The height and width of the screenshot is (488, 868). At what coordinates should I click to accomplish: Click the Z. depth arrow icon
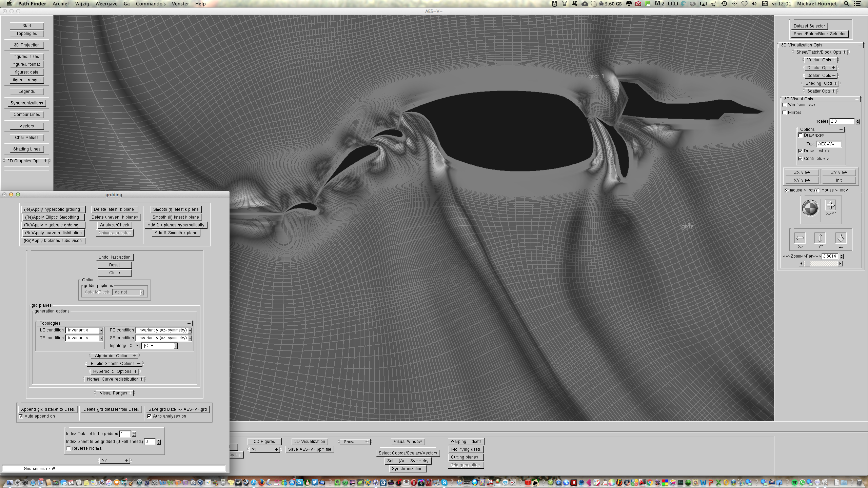841,238
